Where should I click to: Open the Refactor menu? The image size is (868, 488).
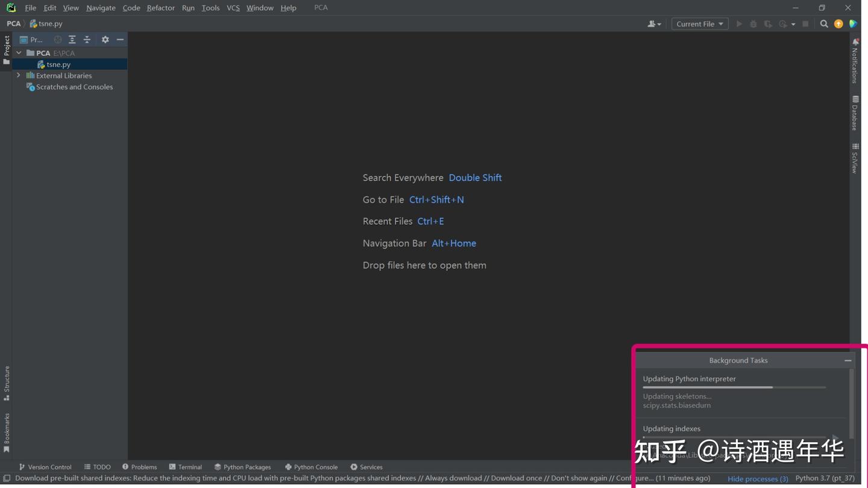click(160, 8)
